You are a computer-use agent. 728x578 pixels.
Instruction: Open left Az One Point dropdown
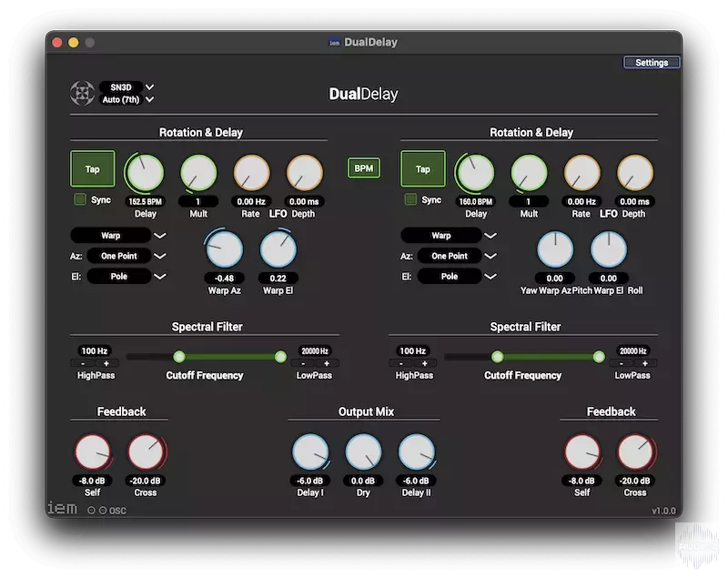(126, 256)
